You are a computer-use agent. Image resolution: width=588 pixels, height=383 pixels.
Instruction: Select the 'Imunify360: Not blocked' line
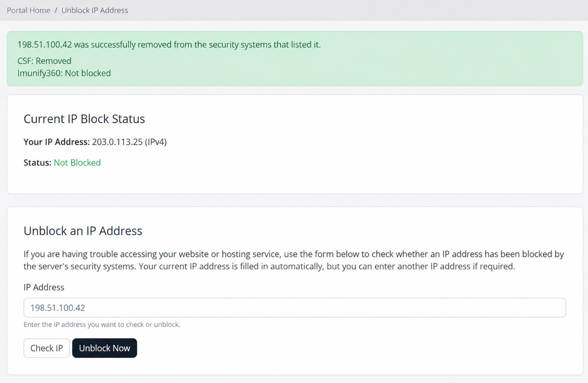pyautogui.click(x=64, y=73)
